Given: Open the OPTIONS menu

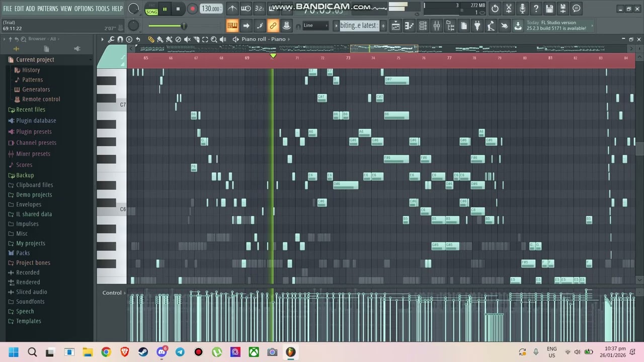Looking at the screenshot, I should pyautogui.click(x=84, y=9).
